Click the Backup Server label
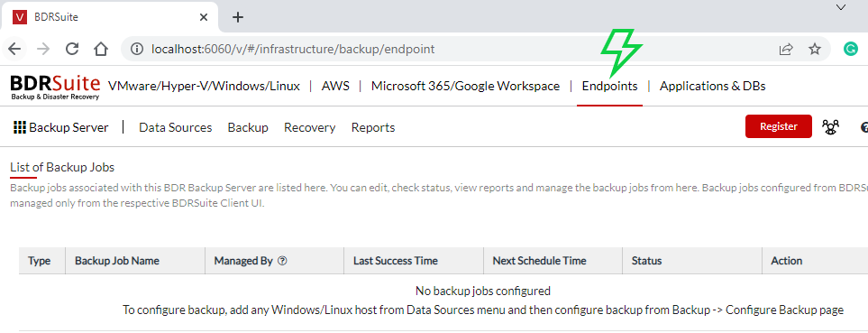The height and width of the screenshot is (333, 868). [69, 127]
